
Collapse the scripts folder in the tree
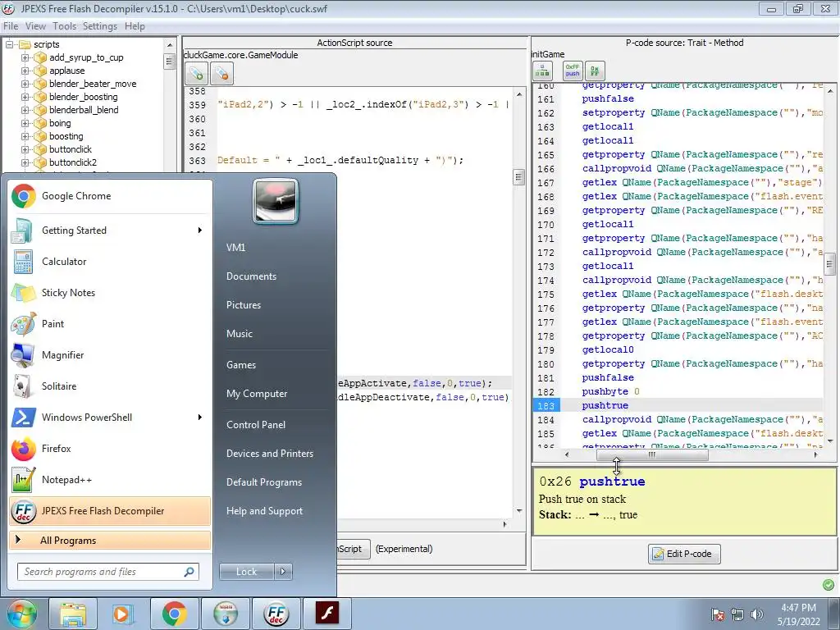[x=9, y=44]
